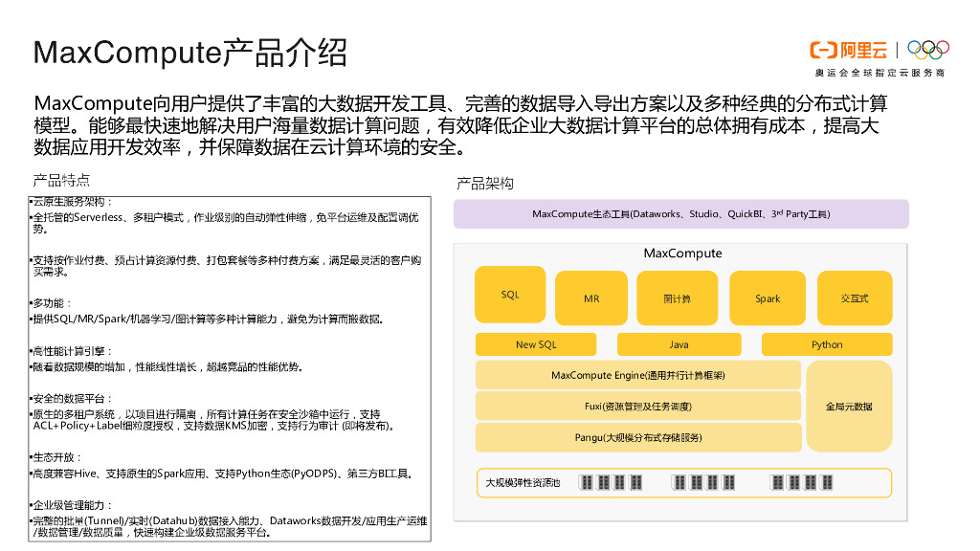Click the MaxCompute产品介绍 slide title
Image resolution: width=980 pixels, height=551 pixels.
point(189,52)
